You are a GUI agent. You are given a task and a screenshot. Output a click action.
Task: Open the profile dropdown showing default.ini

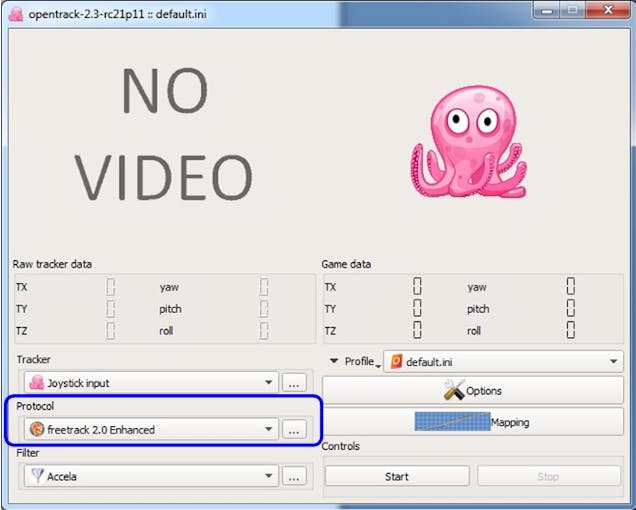tap(503, 362)
